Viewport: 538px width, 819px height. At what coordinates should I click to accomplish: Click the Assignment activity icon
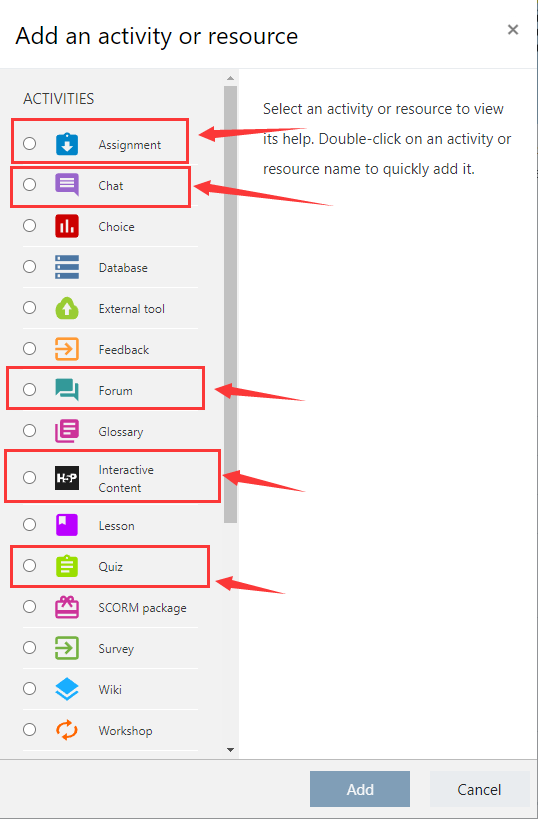pyautogui.click(x=67, y=144)
